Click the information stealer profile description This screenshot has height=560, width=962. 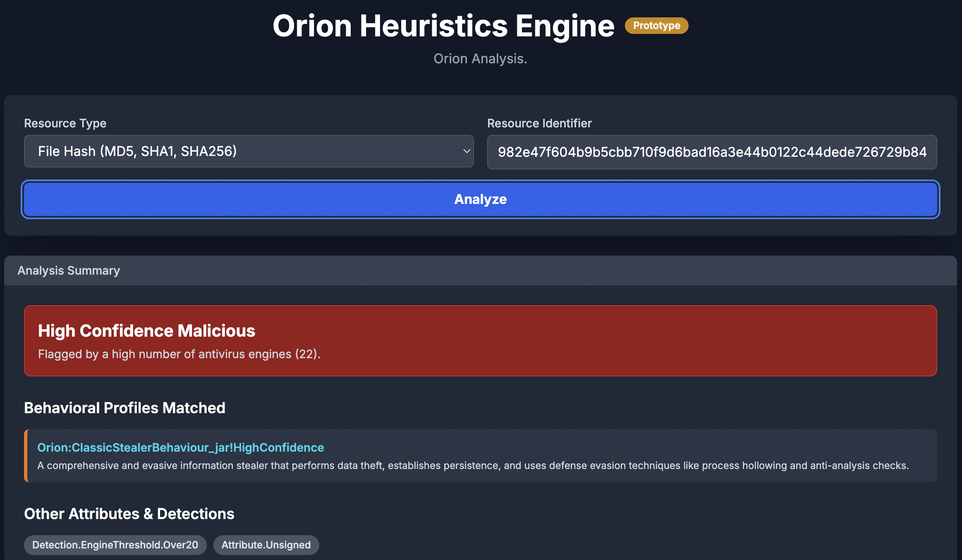473,466
